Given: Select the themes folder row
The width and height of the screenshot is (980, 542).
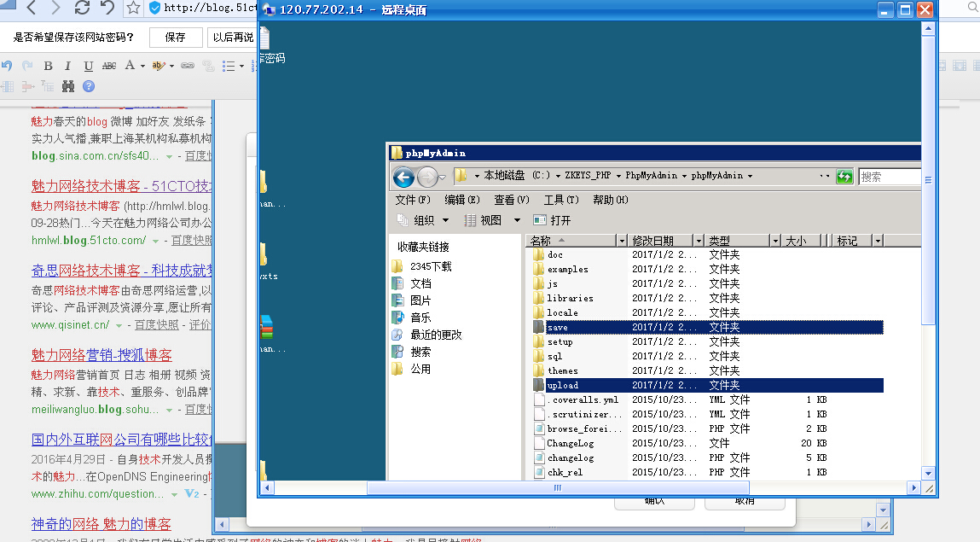Looking at the screenshot, I should [x=708, y=370].
